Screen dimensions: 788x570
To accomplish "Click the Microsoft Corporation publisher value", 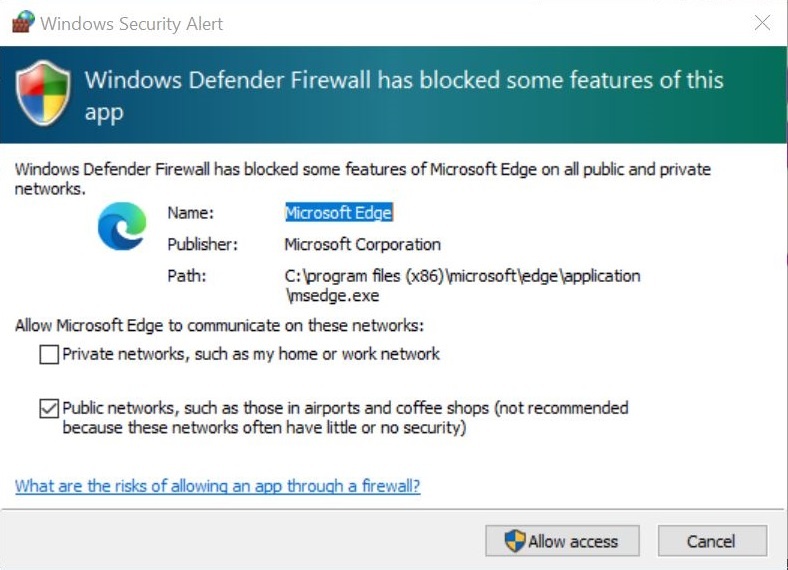I will click(362, 244).
